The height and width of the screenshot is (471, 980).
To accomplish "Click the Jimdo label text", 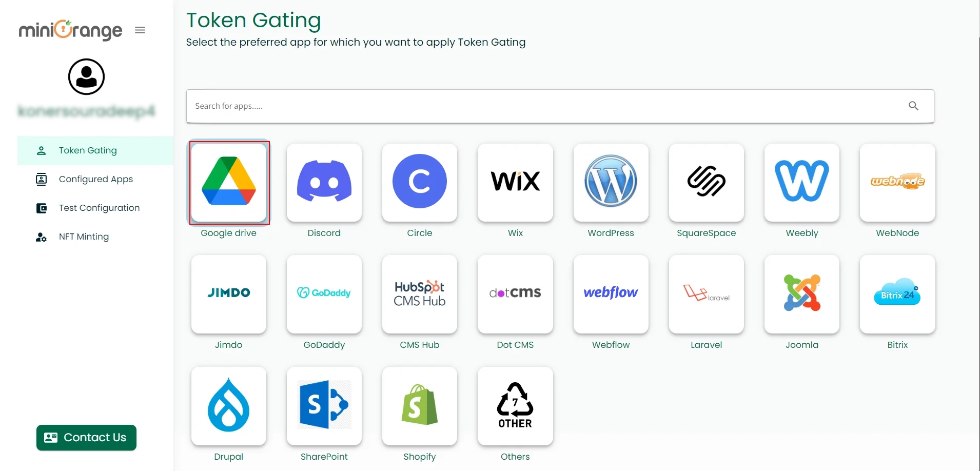I will pos(229,345).
